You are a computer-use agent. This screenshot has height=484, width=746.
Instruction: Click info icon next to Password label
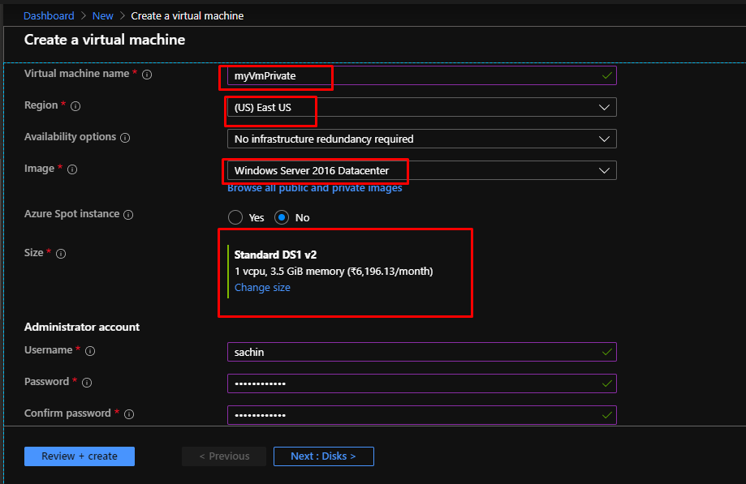tap(87, 383)
